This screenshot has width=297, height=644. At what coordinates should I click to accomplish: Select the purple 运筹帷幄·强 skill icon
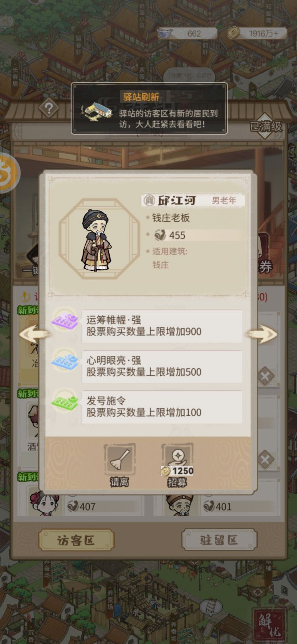(x=65, y=321)
